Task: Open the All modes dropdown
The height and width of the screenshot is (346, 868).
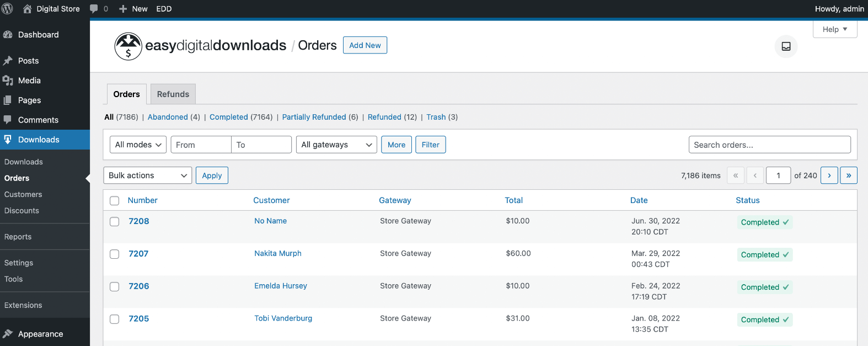Action: click(138, 145)
